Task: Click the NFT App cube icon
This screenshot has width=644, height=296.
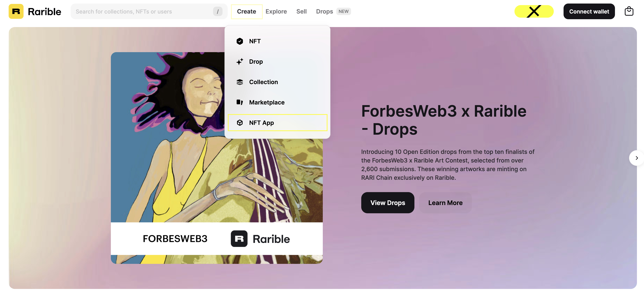Action: (240, 123)
